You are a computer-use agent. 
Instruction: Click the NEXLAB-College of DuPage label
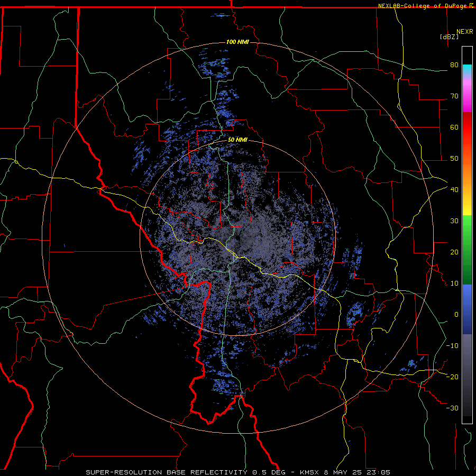(425, 6)
